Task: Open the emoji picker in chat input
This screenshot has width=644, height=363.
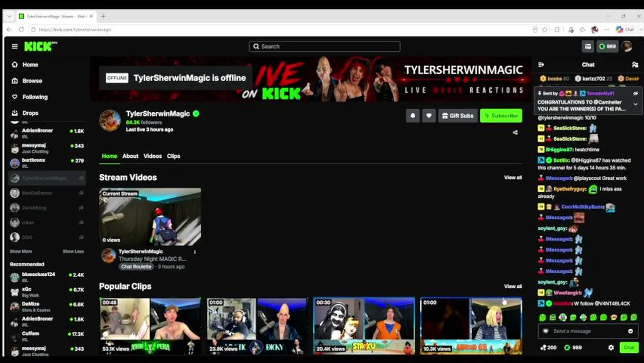Action: point(630,331)
